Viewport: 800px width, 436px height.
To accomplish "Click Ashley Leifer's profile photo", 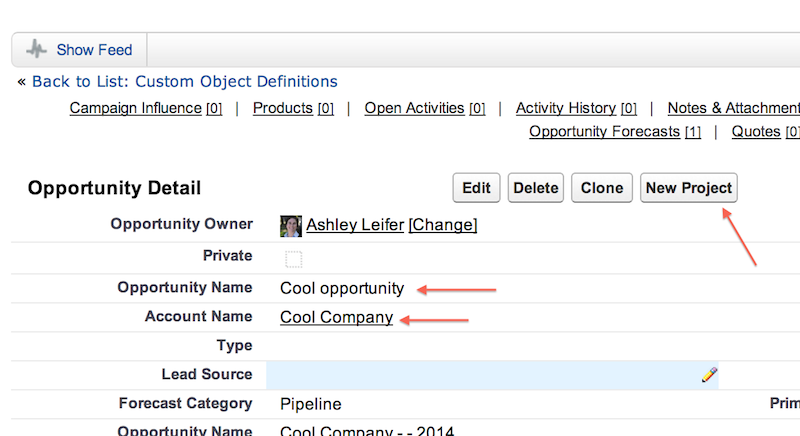I will tap(291, 226).
